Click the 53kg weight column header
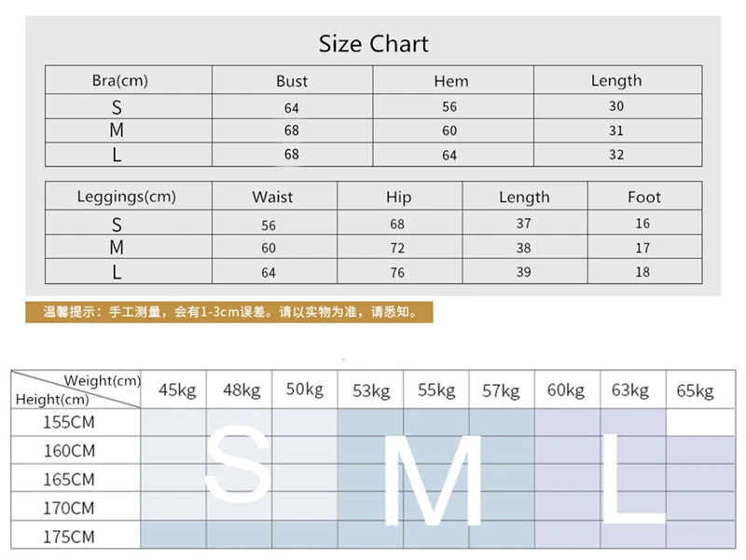The width and height of the screenshot is (746, 560). (371, 390)
